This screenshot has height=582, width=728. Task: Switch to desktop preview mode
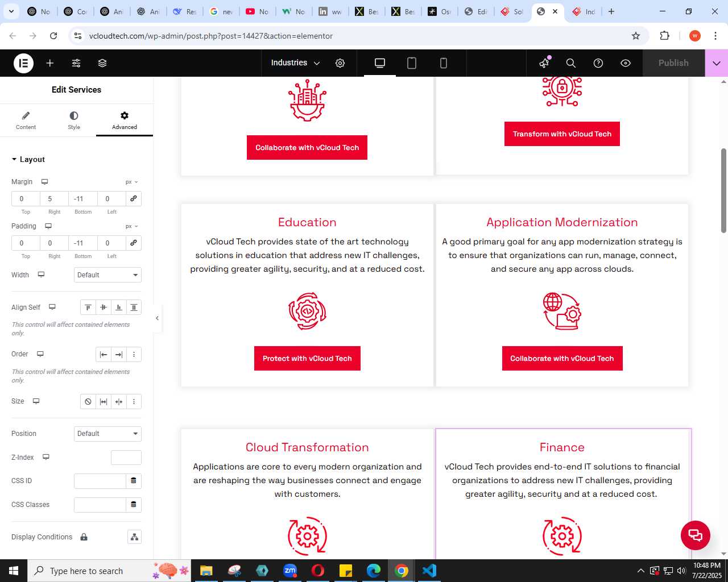click(380, 63)
